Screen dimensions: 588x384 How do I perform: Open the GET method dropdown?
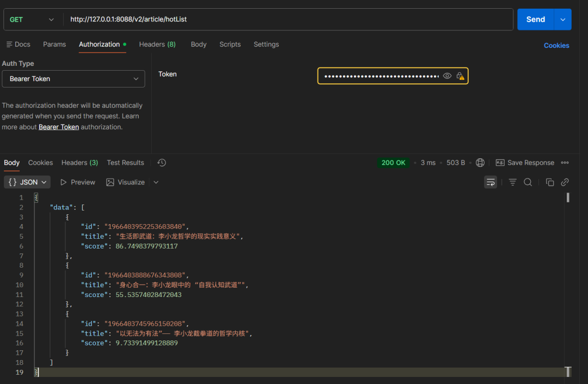[x=32, y=20]
